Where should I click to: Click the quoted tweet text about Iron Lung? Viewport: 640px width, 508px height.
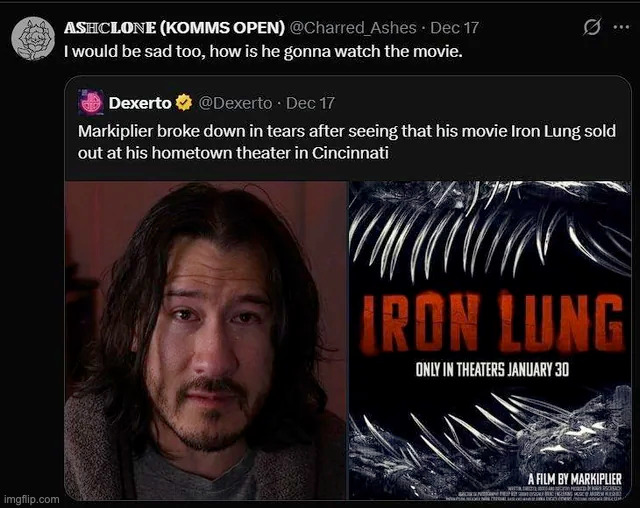click(x=347, y=142)
